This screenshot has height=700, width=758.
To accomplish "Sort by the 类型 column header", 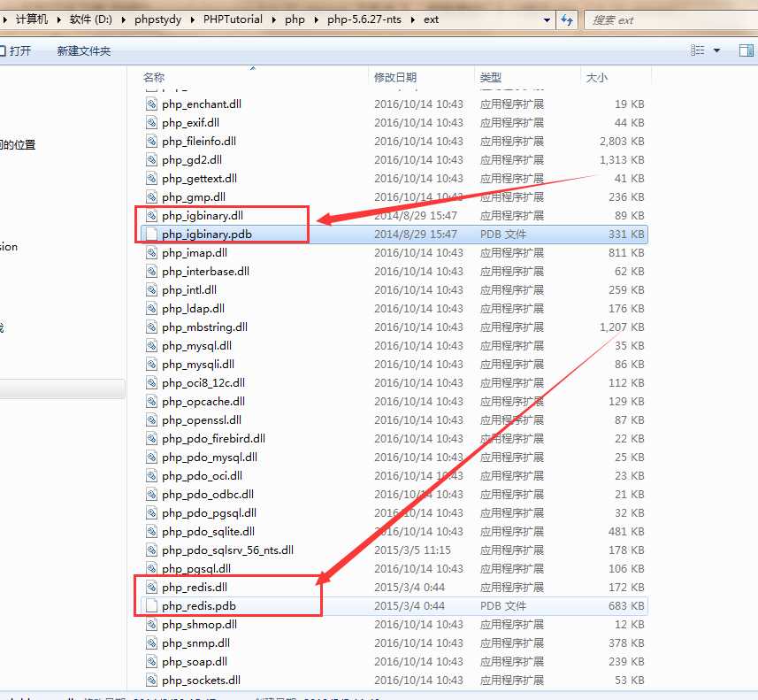I will (x=491, y=77).
